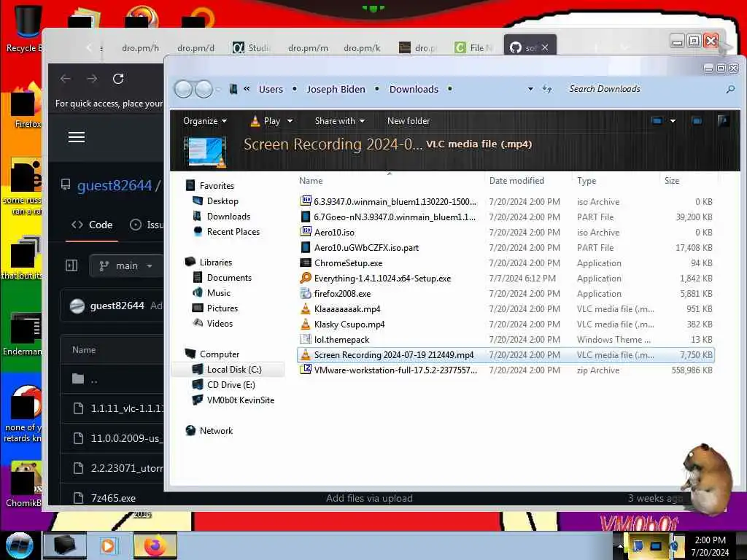Sort by Size column header
Viewport: 747px width, 560px height.
click(672, 181)
